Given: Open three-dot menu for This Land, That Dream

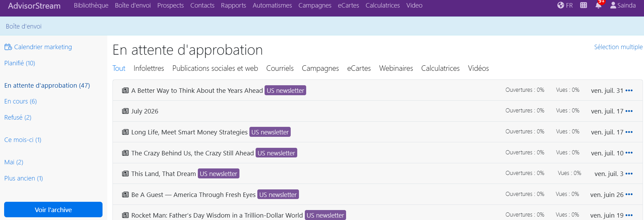Looking at the screenshot, I should tap(629, 174).
